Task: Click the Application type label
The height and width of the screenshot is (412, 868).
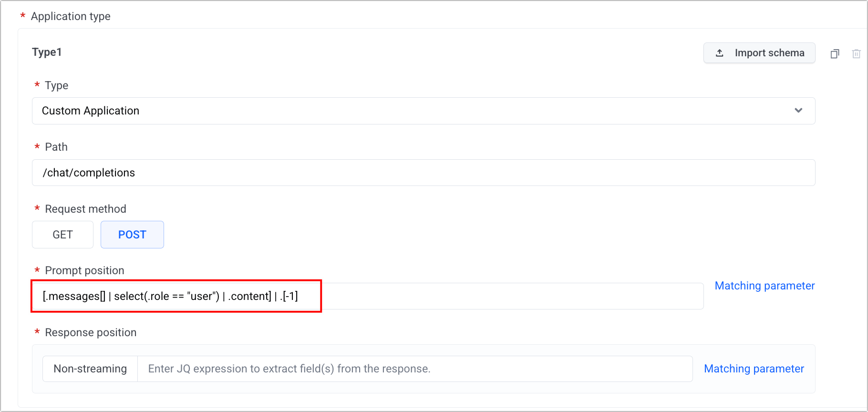Action: [71, 16]
